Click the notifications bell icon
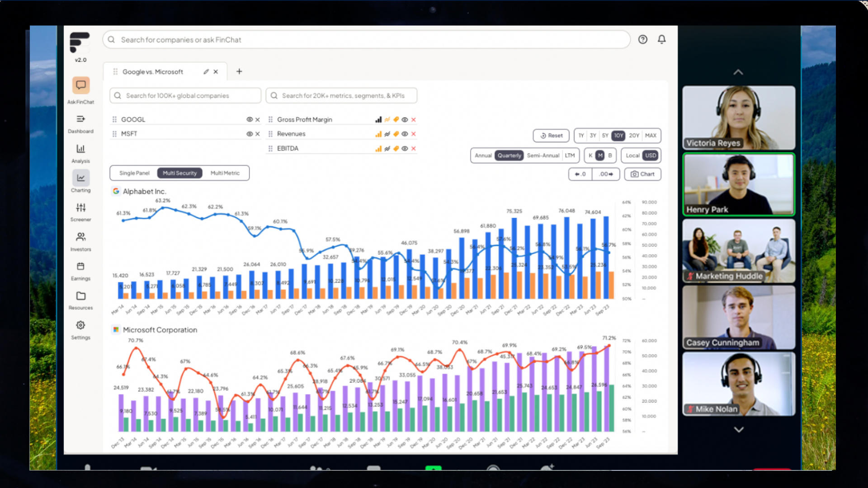868x488 pixels. [661, 39]
